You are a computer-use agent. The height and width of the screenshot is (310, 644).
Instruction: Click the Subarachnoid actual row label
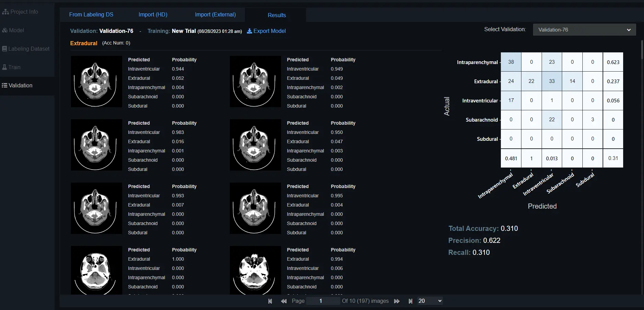[x=482, y=120]
